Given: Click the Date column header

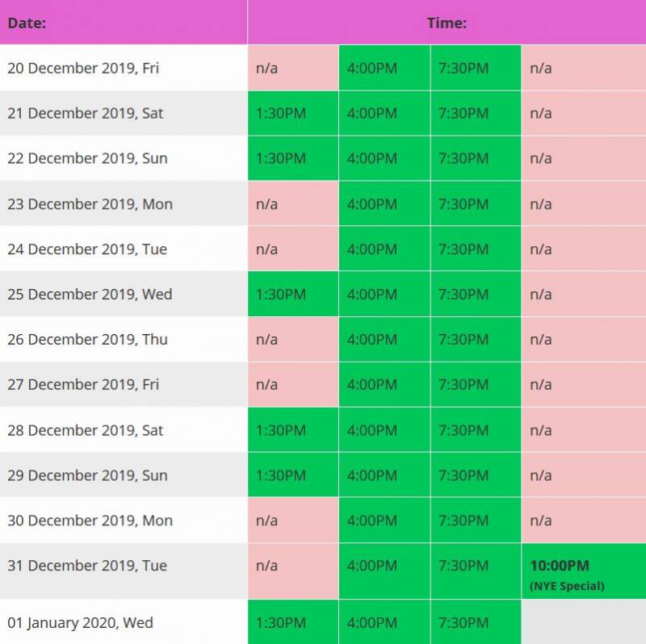Looking at the screenshot, I should pos(27,23).
